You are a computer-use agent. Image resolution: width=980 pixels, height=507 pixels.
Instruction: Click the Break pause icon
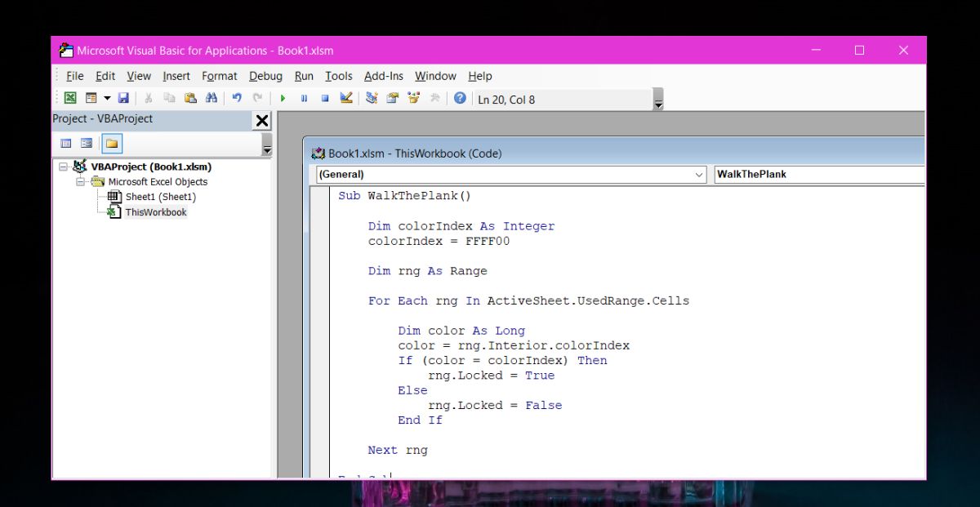click(x=304, y=98)
